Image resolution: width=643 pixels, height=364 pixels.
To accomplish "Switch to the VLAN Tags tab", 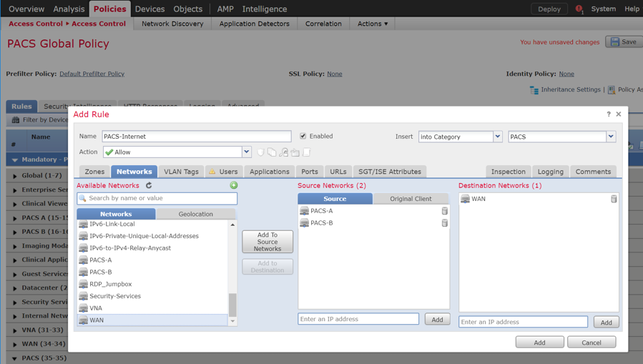I will click(x=181, y=172).
